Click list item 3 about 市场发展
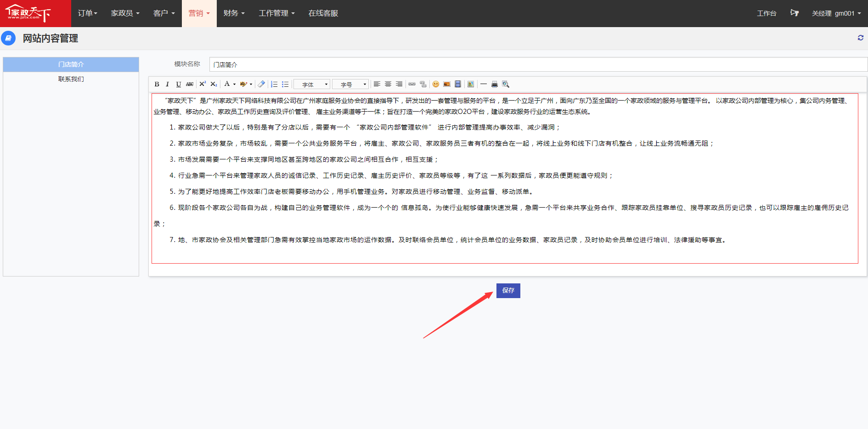This screenshot has width=868, height=429. click(304, 159)
